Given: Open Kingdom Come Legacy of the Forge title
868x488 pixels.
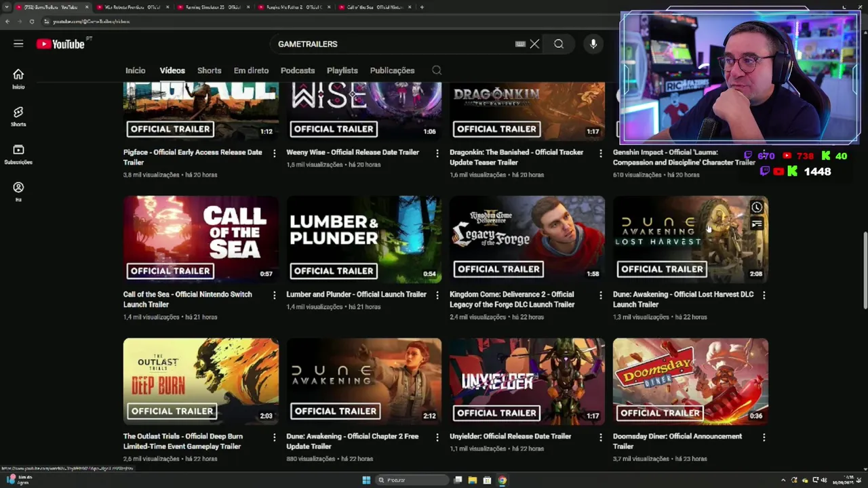Looking at the screenshot, I should [512, 300].
